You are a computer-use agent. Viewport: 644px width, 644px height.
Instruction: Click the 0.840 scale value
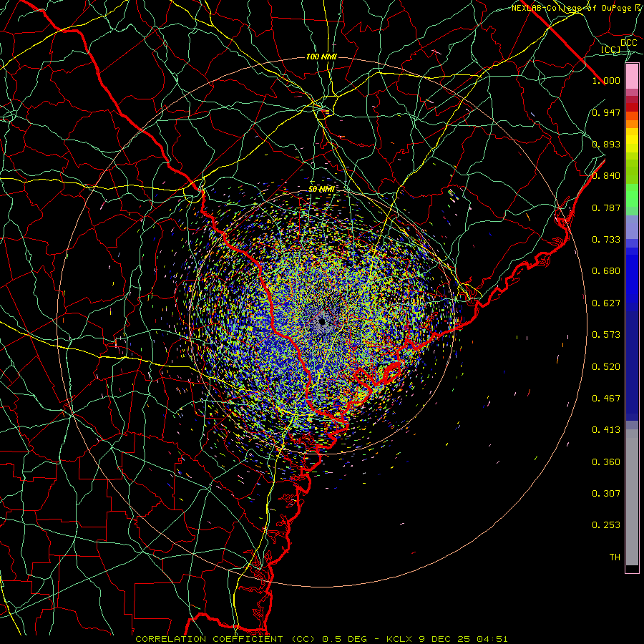coord(606,176)
